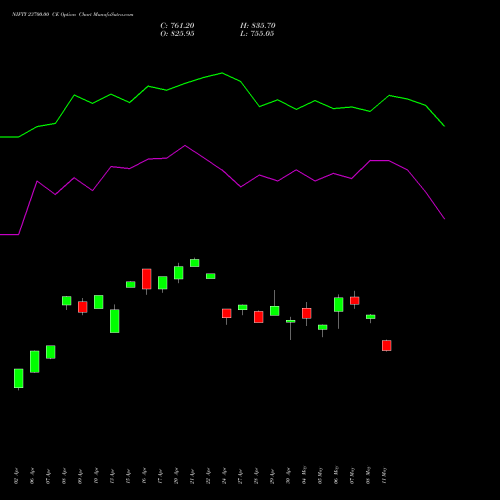Click the 17 Apr date axis label

pyautogui.click(x=160, y=476)
